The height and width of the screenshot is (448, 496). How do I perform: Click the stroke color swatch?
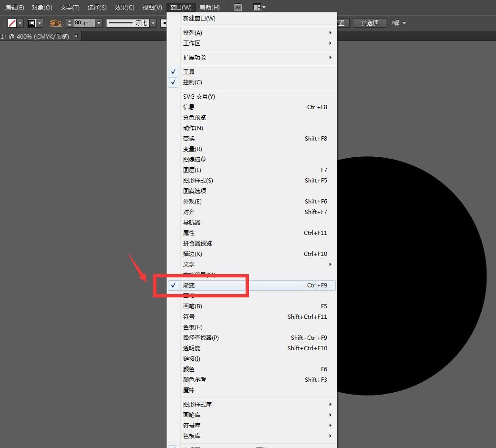click(31, 23)
